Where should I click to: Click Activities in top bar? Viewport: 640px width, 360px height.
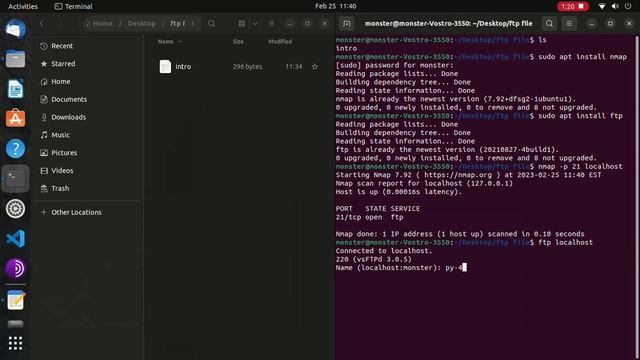[x=23, y=6]
